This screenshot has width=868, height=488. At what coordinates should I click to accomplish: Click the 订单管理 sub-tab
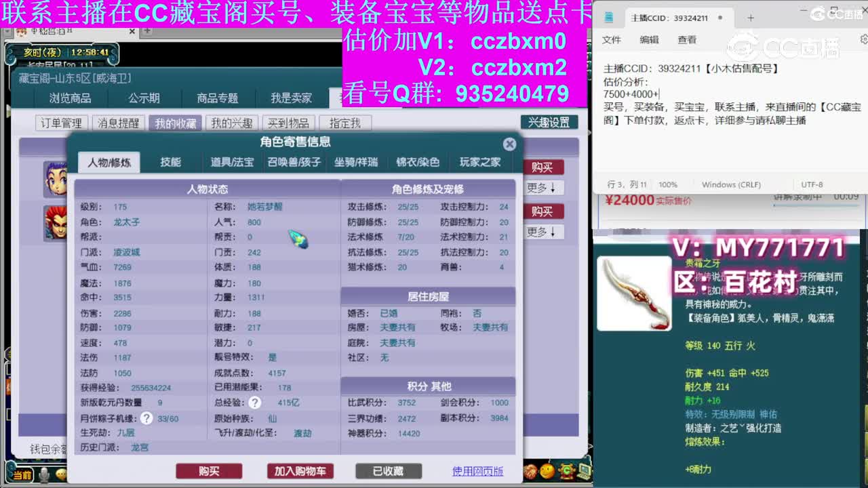(x=61, y=123)
